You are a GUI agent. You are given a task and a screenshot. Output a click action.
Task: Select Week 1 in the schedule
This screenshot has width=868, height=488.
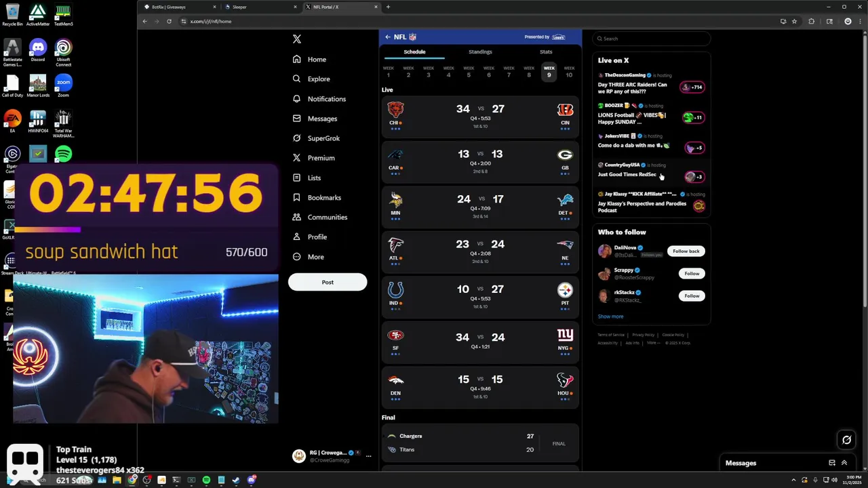[389, 72]
